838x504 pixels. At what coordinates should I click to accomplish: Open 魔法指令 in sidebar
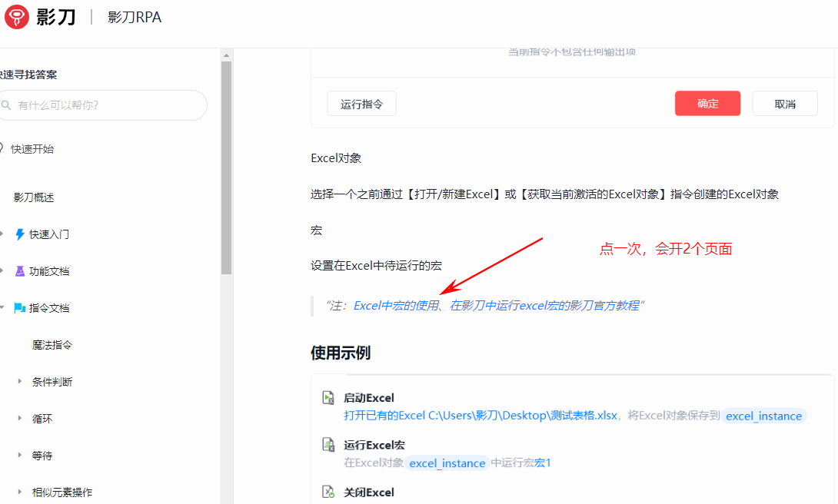tap(52, 345)
